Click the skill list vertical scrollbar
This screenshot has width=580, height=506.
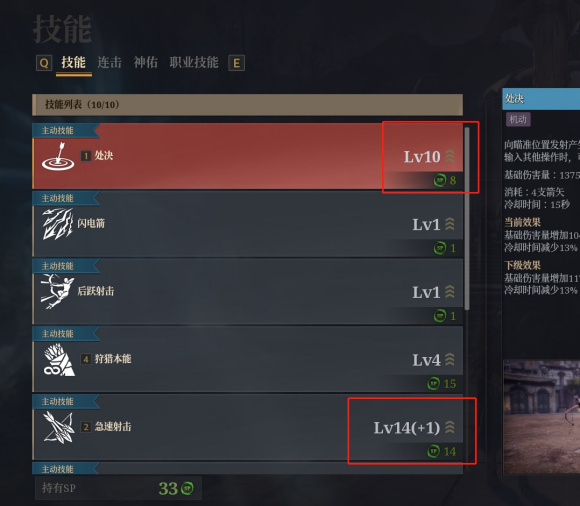pyautogui.click(x=467, y=218)
